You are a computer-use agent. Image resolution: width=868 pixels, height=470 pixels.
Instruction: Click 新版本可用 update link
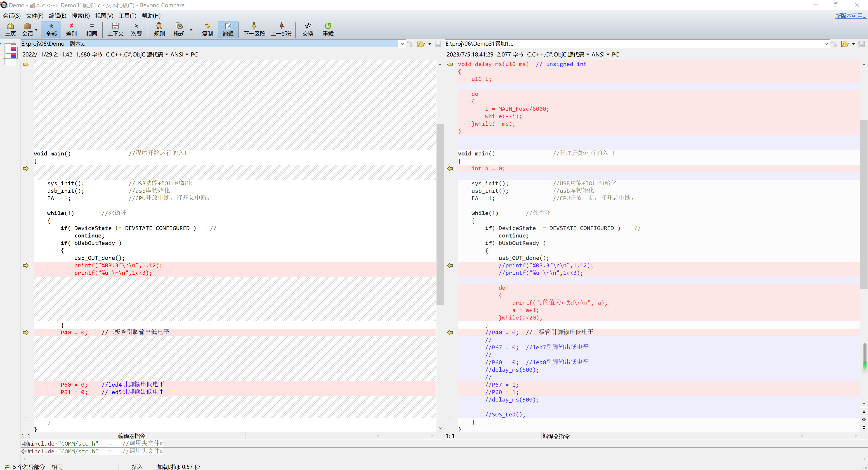click(850, 16)
